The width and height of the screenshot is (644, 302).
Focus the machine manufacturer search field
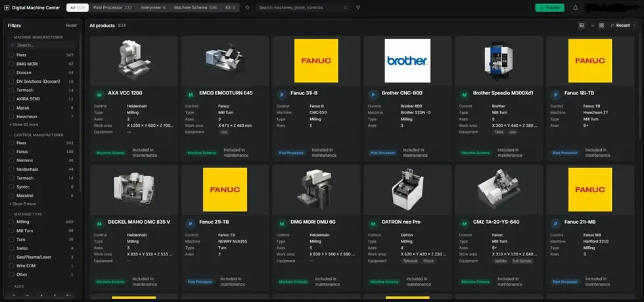[41, 45]
